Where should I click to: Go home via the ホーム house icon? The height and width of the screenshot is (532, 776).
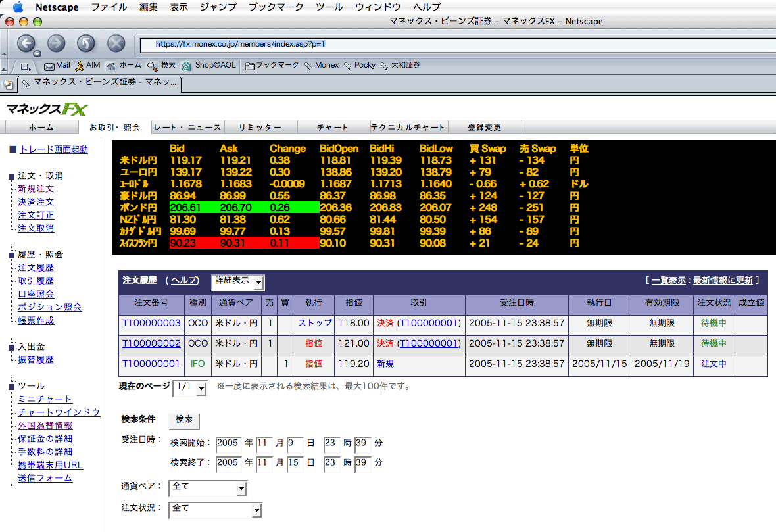[x=111, y=66]
